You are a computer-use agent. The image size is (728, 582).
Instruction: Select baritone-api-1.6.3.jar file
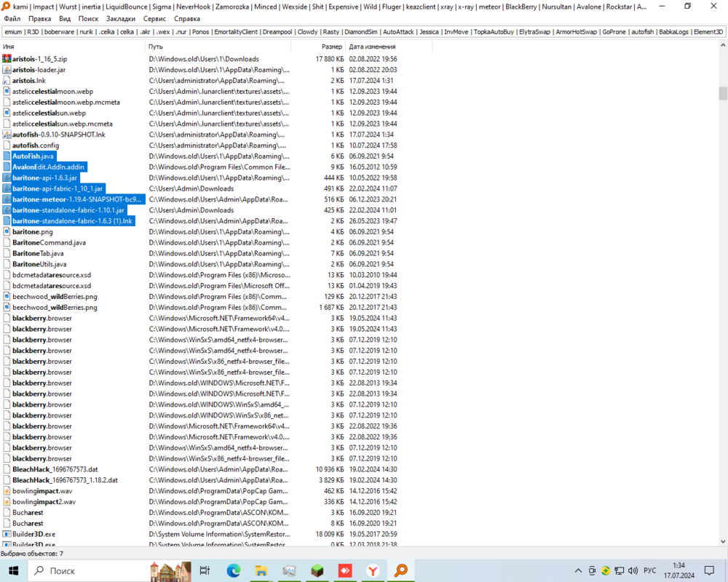[x=44, y=178]
